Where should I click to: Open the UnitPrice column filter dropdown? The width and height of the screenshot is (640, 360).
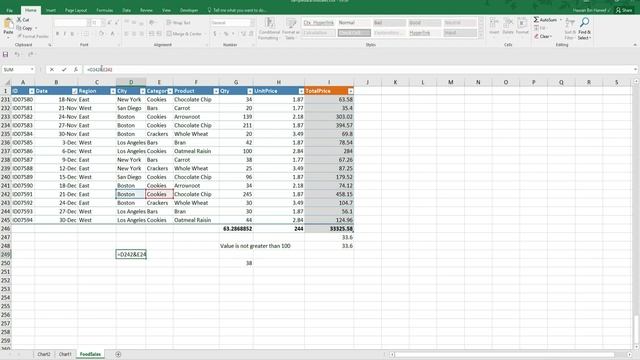pos(301,91)
